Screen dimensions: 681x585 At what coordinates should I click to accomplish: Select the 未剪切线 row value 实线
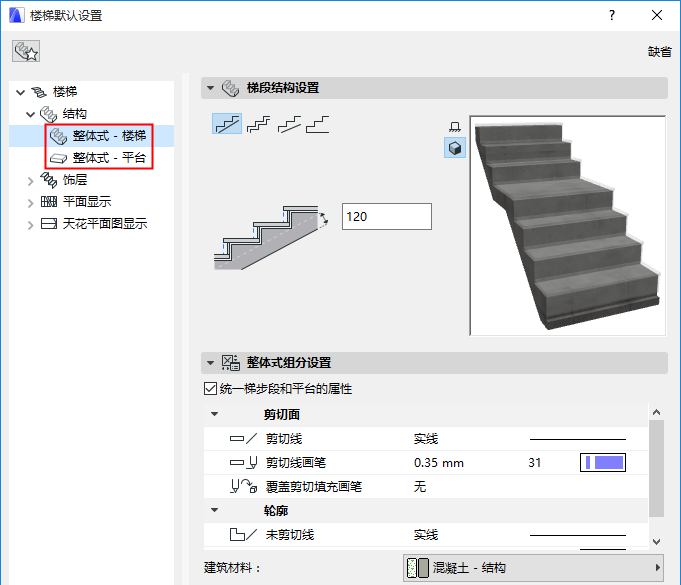pyautogui.click(x=426, y=535)
